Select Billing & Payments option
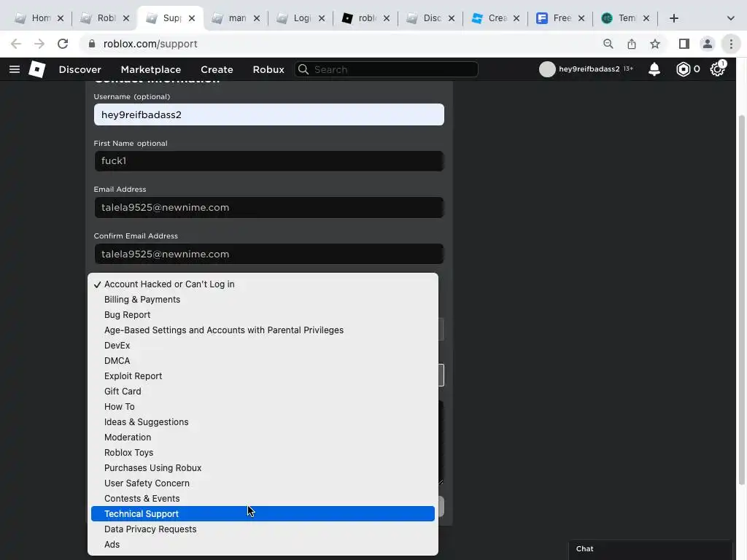747x560 pixels. click(263, 300)
